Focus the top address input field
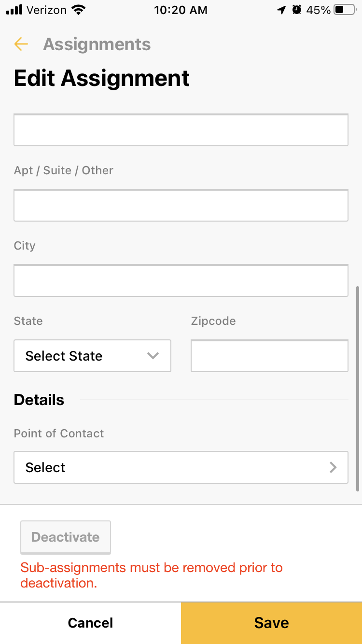 click(181, 130)
